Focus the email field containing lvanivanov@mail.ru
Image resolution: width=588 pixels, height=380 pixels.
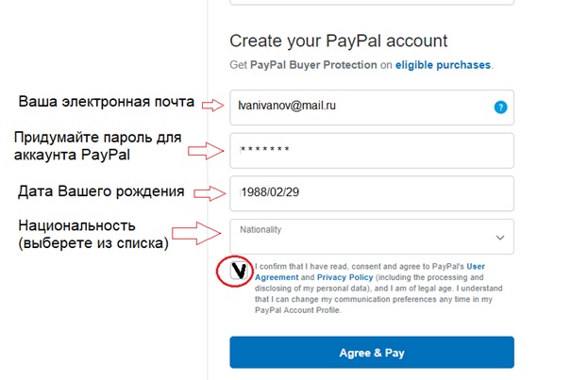click(359, 107)
